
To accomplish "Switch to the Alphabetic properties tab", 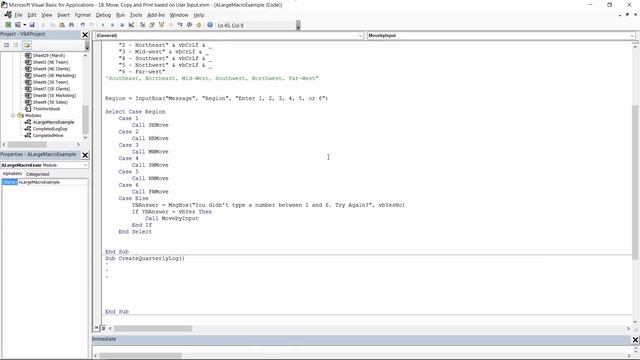I will point(13,174).
